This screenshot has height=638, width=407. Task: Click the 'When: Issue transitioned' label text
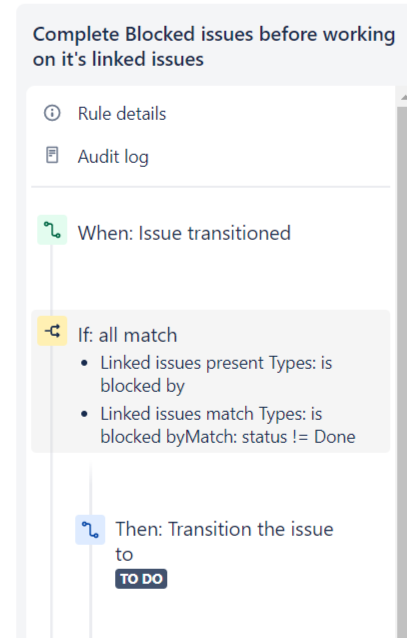pyautogui.click(x=184, y=233)
